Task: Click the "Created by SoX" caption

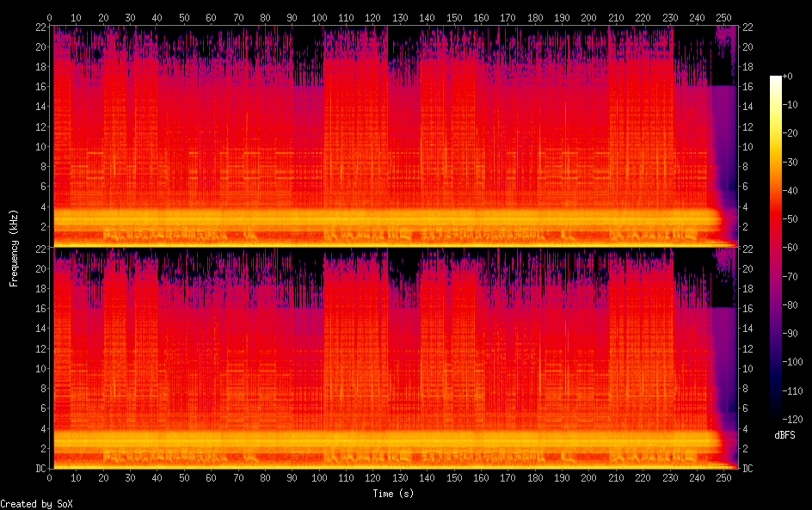Action: (x=36, y=504)
